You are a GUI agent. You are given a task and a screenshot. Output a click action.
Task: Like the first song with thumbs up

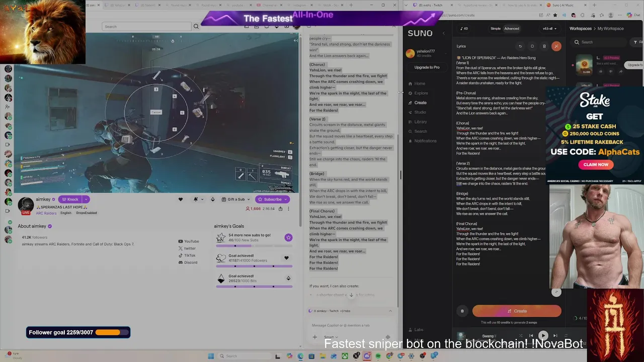coord(600,71)
